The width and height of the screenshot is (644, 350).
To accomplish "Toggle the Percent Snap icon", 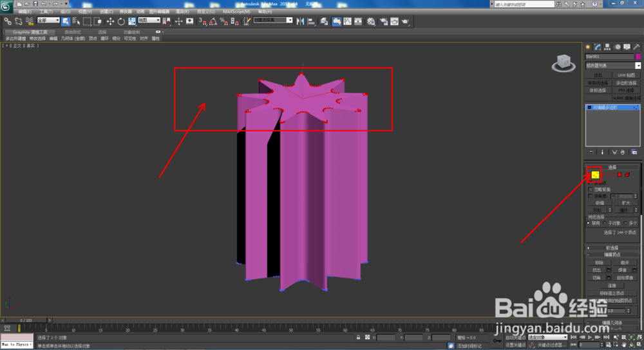I will (x=224, y=21).
